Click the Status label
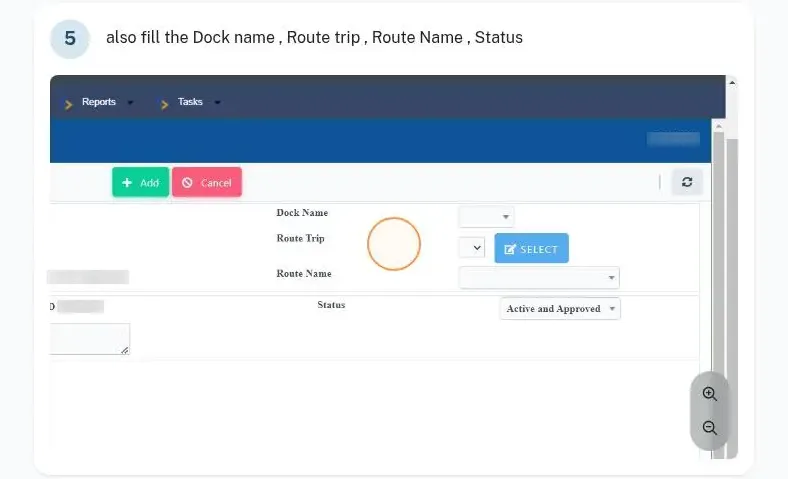The width and height of the screenshot is (788, 479). 331,305
